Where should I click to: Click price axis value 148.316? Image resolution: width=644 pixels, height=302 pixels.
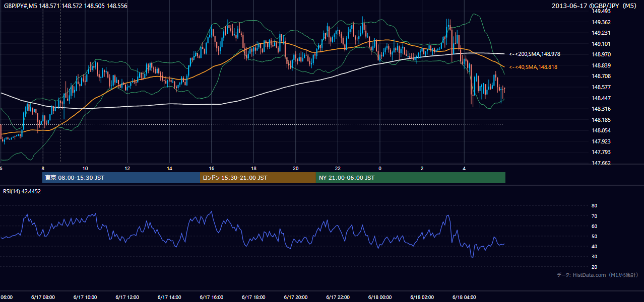pos(601,109)
